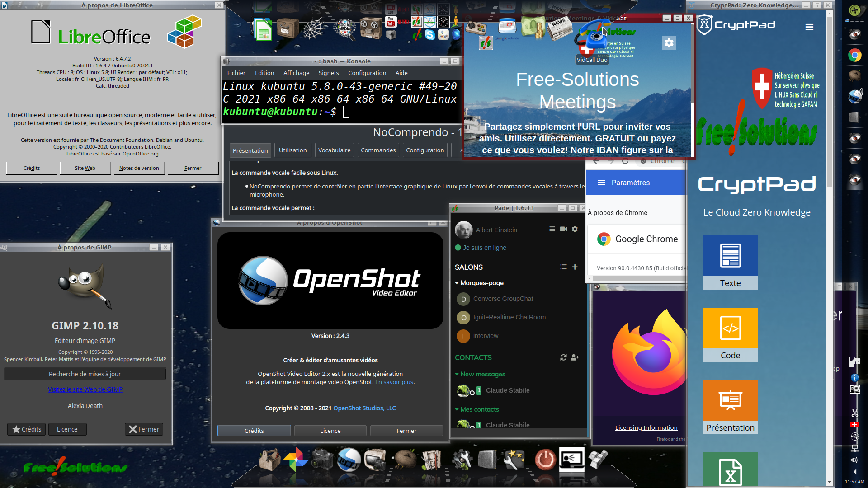Open the Netflix shortcut icon
The height and width of the screenshot is (488, 868).
[404, 21]
